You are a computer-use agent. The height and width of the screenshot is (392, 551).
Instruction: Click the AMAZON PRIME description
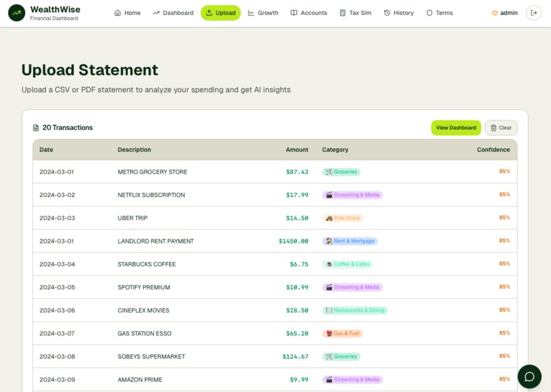(x=140, y=380)
